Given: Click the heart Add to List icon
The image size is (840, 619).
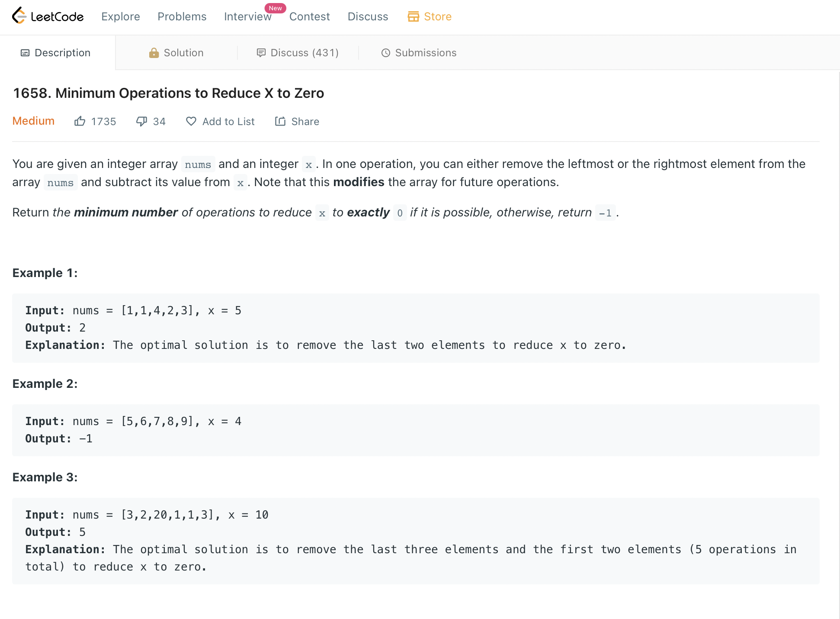Looking at the screenshot, I should click(x=191, y=121).
